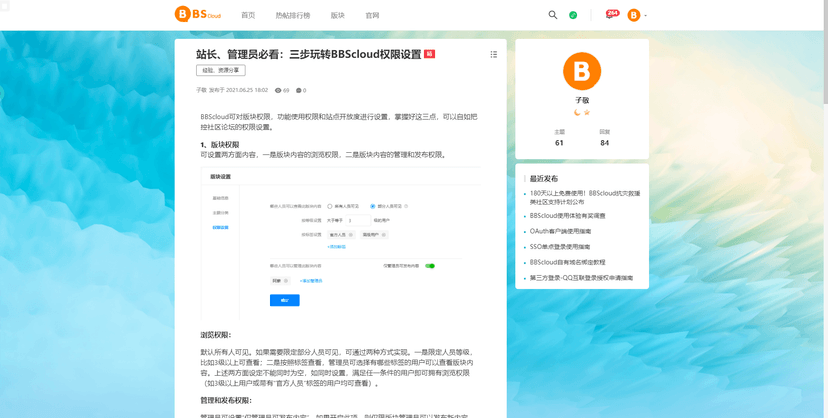828x418 pixels.
Task: Click the 经验、资源分享 category tag
Action: pos(221,70)
